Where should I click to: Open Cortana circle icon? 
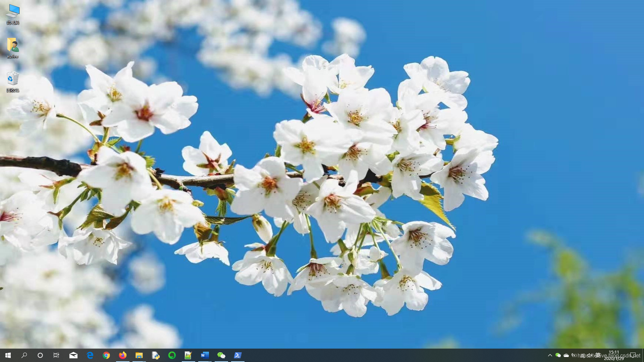coord(40,355)
